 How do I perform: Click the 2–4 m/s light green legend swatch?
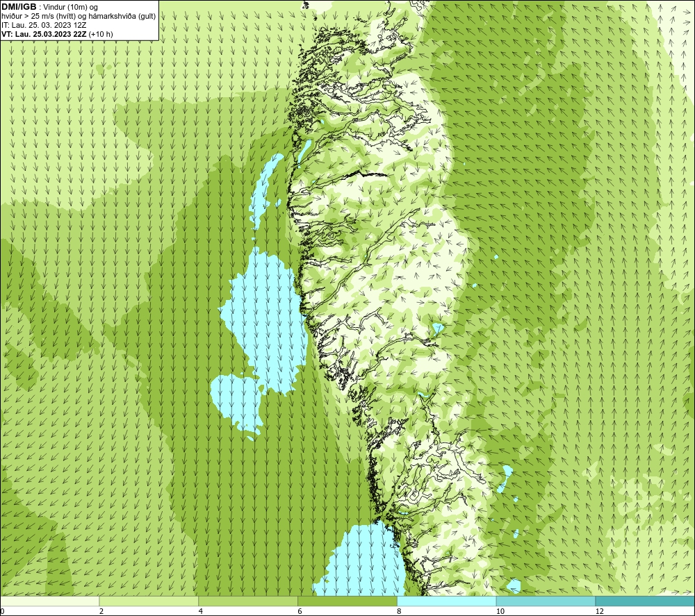(x=149, y=601)
